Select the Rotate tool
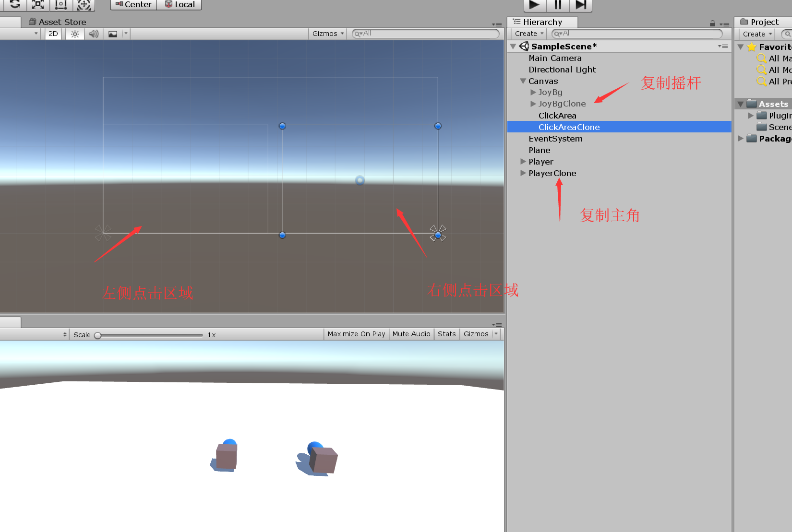 [x=14, y=5]
